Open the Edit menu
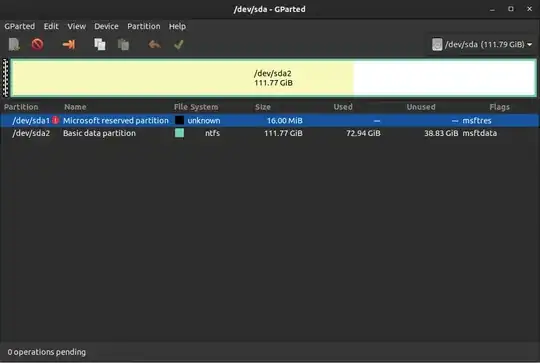Screen dimensions: 540x363 coord(51,26)
